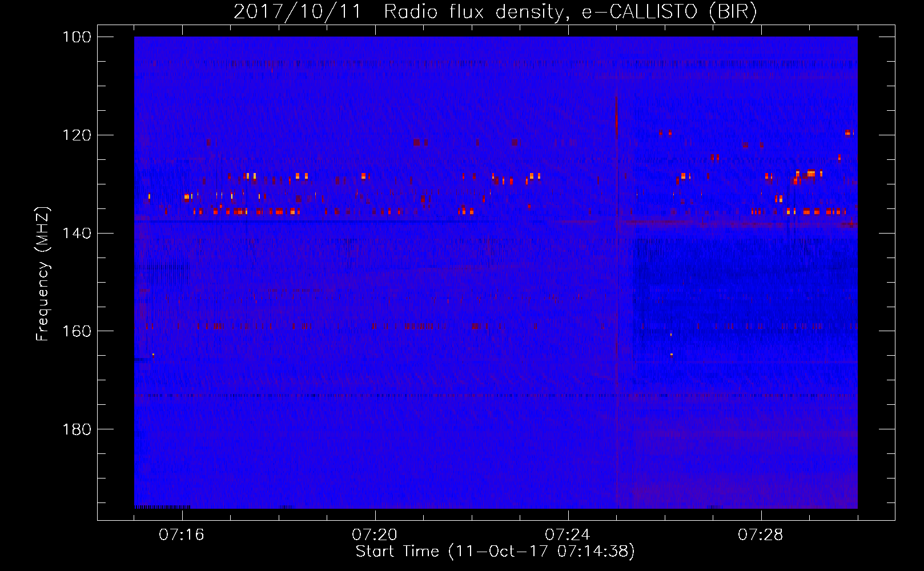Click the 07:20 time tick label
Screen dimensions: 924x571
pos(375,535)
